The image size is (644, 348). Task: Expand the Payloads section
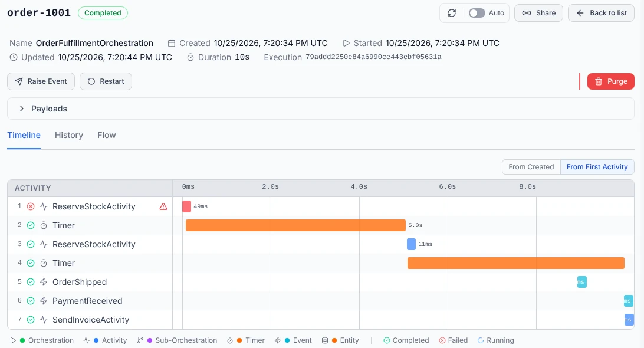coord(321,109)
